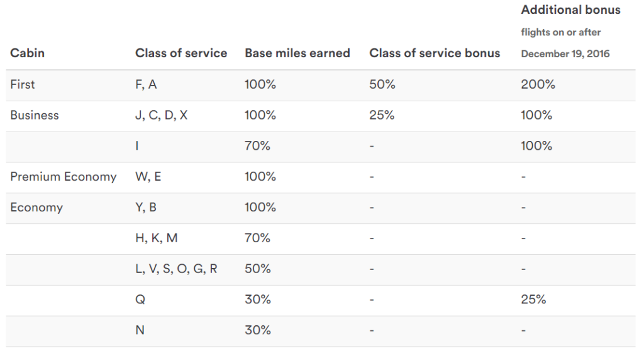Screen dimensions: 644x353
Task: Click the J, C, D, X class codes
Action: [162, 115]
